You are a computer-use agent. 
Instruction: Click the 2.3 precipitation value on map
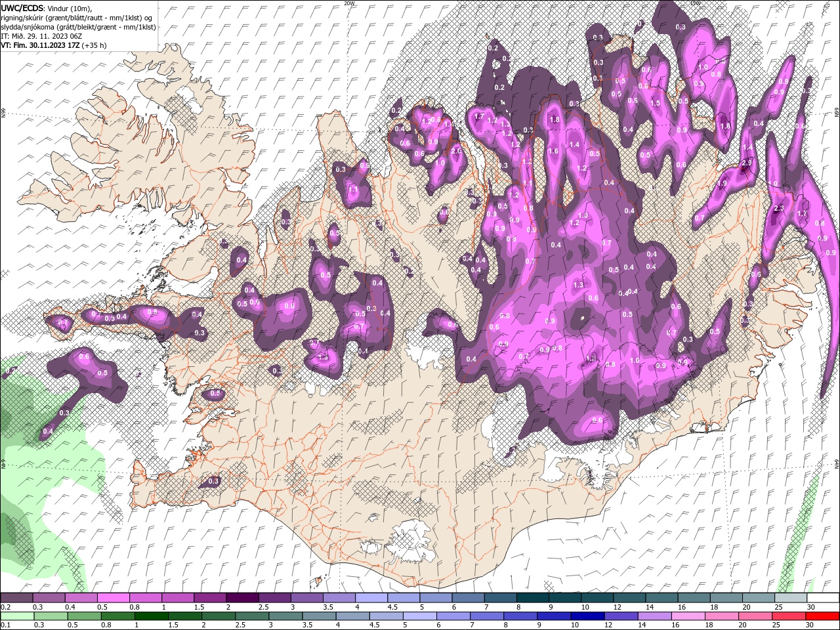779,208
